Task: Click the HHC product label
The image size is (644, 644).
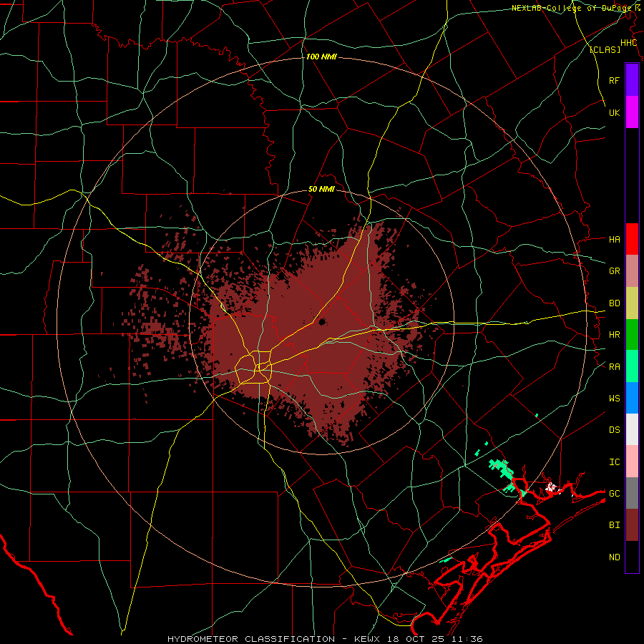Action: click(628, 43)
